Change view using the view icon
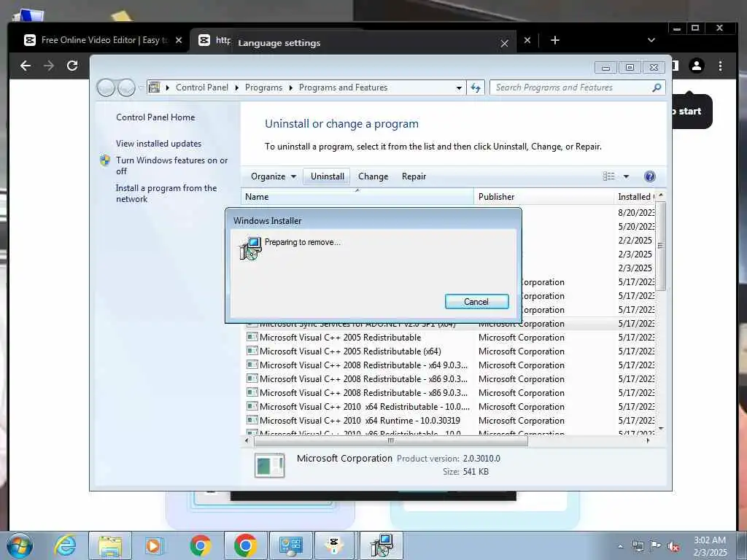The image size is (747, 560). [609, 176]
